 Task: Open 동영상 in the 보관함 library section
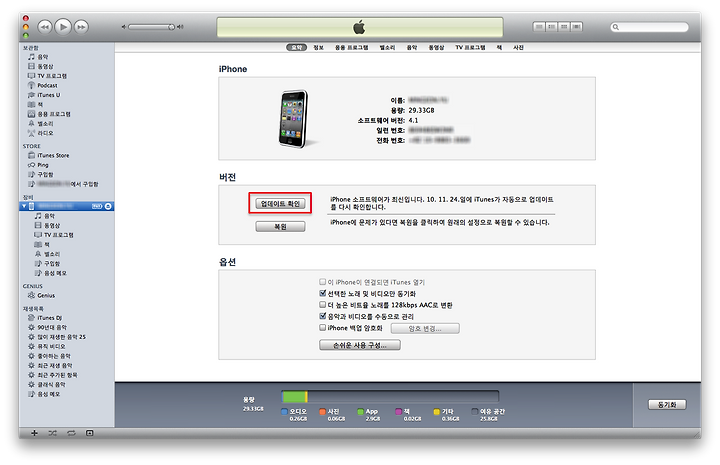click(x=40, y=67)
